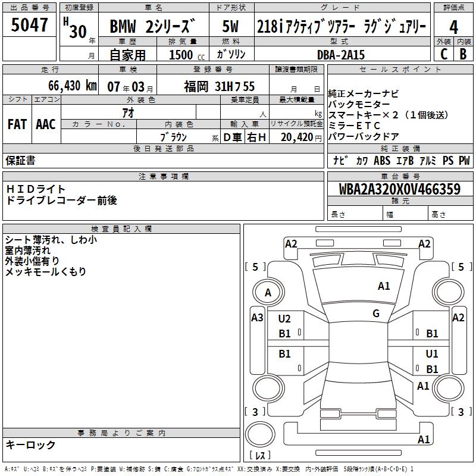Select the U2 dent mark on the door
This screenshot has width=476, height=476.
[x=284, y=319]
